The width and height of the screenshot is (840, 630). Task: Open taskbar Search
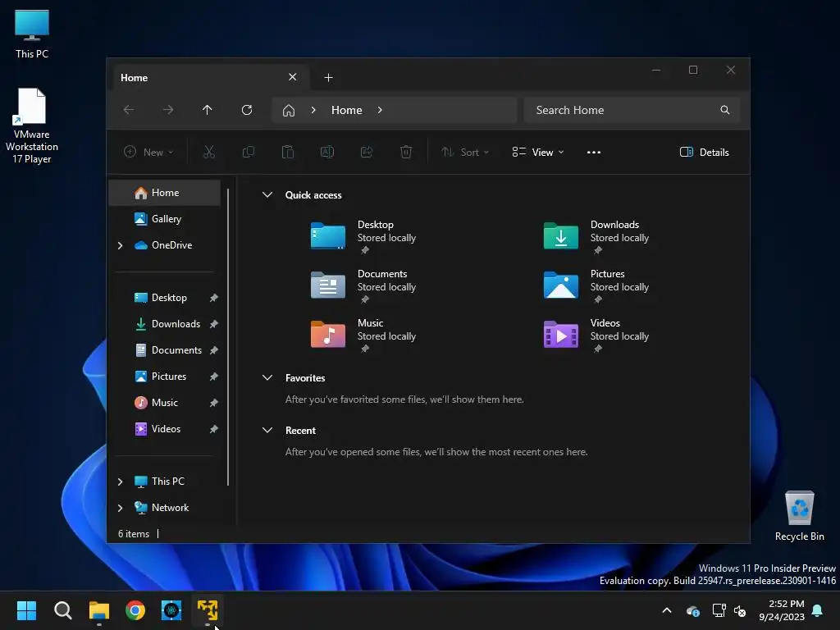coord(62,610)
